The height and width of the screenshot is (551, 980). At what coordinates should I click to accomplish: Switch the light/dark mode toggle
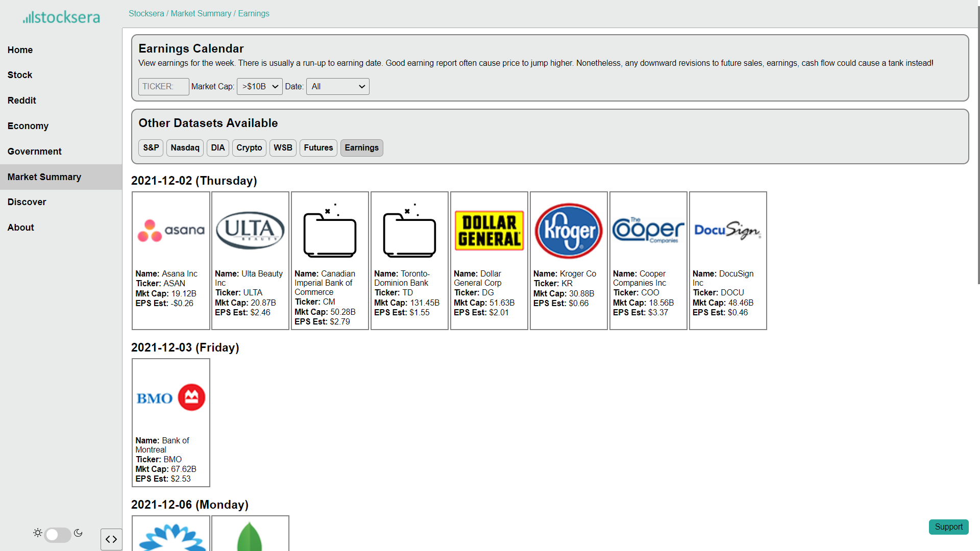(x=58, y=533)
